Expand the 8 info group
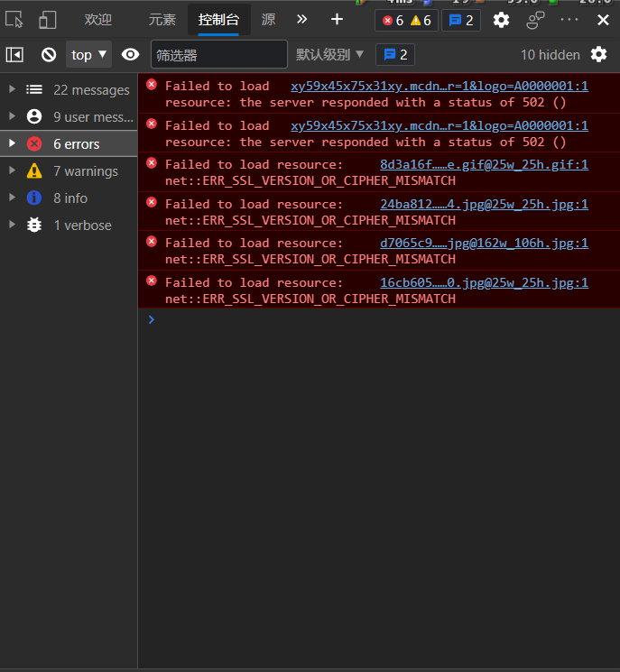The width and height of the screenshot is (620, 672). click(12, 198)
